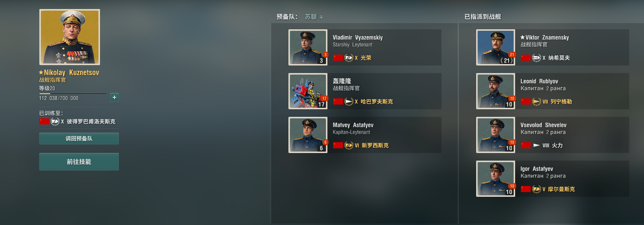Screen dimensions: 644x225
Task: Select the Igor Astafyev commander entry
Action: click(x=553, y=179)
